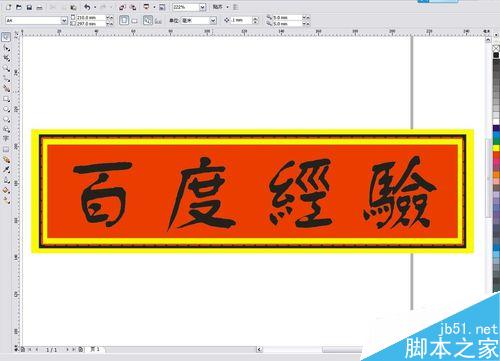Click the page height 297.0 mm field
Viewport: 500px width, 361px height.
click(91, 24)
